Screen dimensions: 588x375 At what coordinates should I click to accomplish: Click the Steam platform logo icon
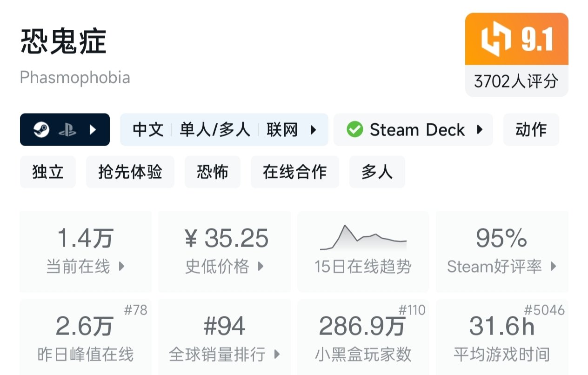41,130
